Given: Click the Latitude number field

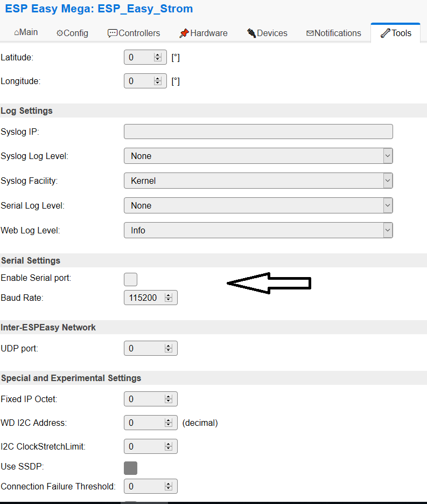Looking at the screenshot, I should pos(145,57).
